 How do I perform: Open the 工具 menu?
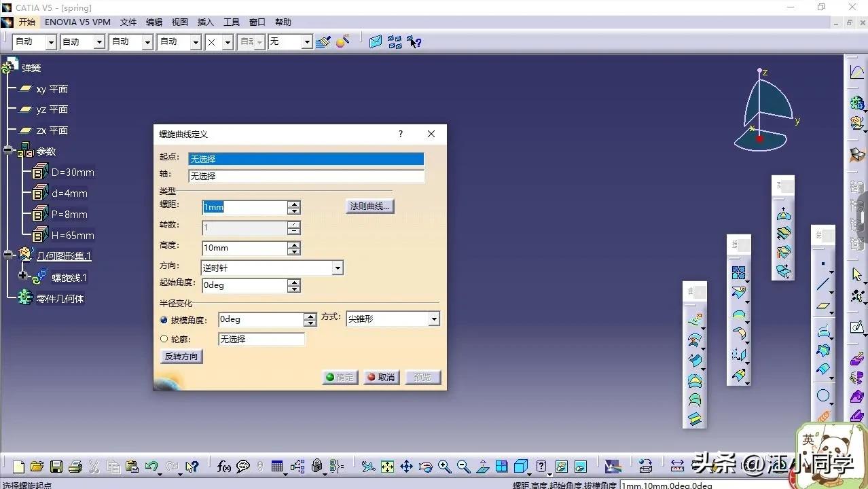pos(232,22)
